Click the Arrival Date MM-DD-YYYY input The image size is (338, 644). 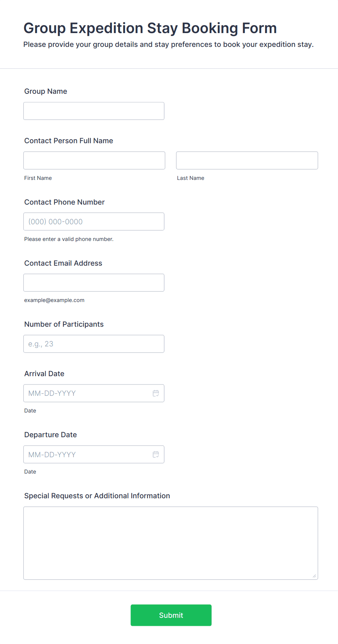click(x=87, y=393)
